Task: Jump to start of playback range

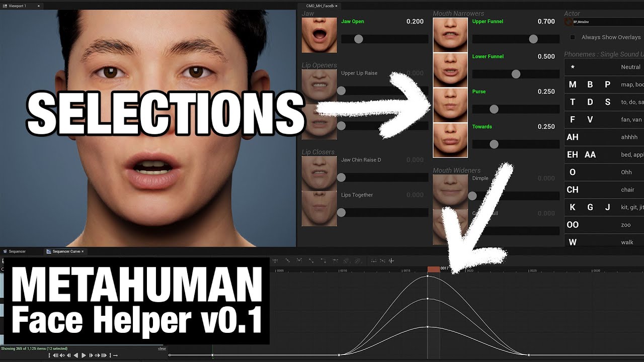Action: (55, 355)
